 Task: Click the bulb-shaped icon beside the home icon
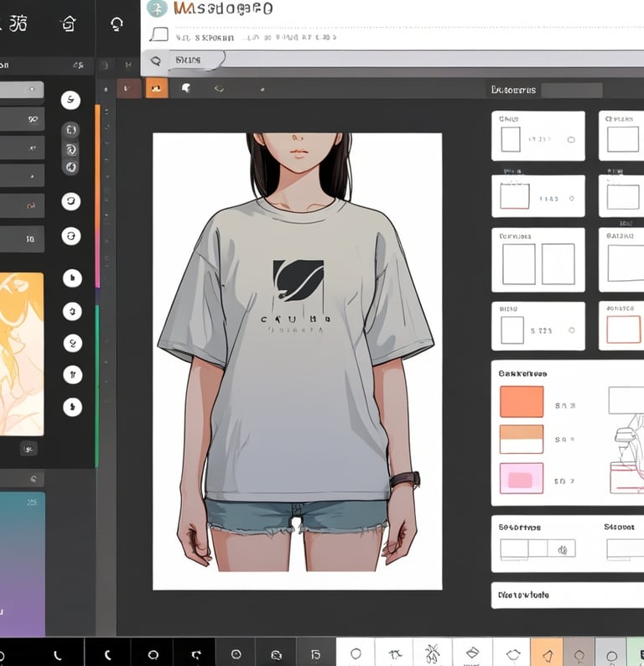117,23
